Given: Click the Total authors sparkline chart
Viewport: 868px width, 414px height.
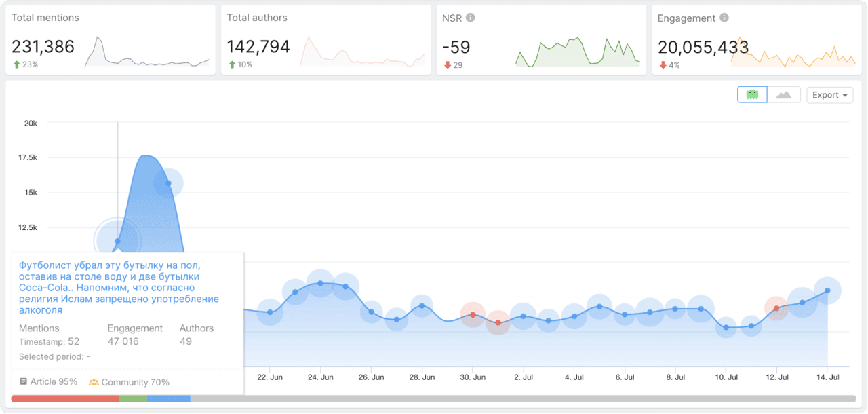Looking at the screenshot, I should point(362,52).
